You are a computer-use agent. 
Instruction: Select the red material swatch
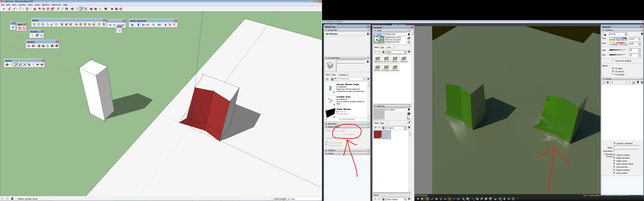(377, 134)
